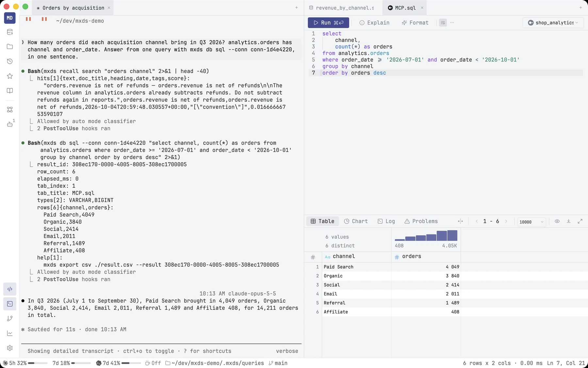
Task: Add a new terminal tab with plus
Action: [297, 8]
